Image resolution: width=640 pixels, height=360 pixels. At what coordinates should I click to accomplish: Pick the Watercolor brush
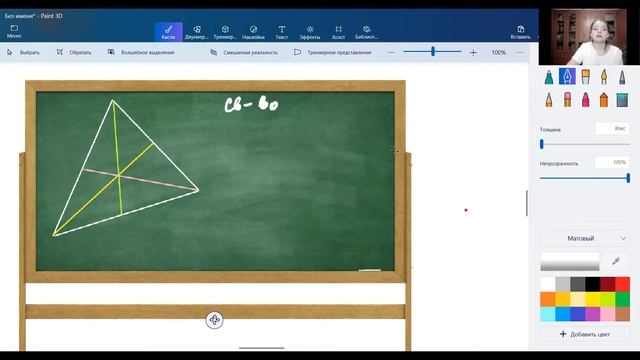pos(604,77)
